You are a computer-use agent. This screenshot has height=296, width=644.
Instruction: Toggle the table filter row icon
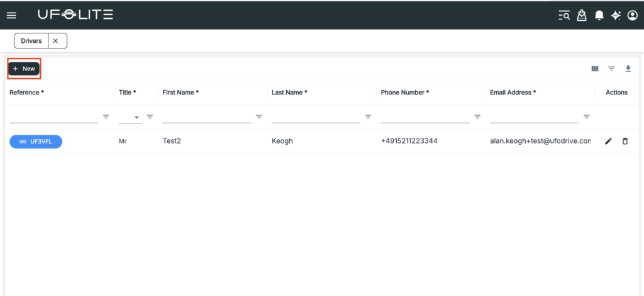(x=611, y=69)
